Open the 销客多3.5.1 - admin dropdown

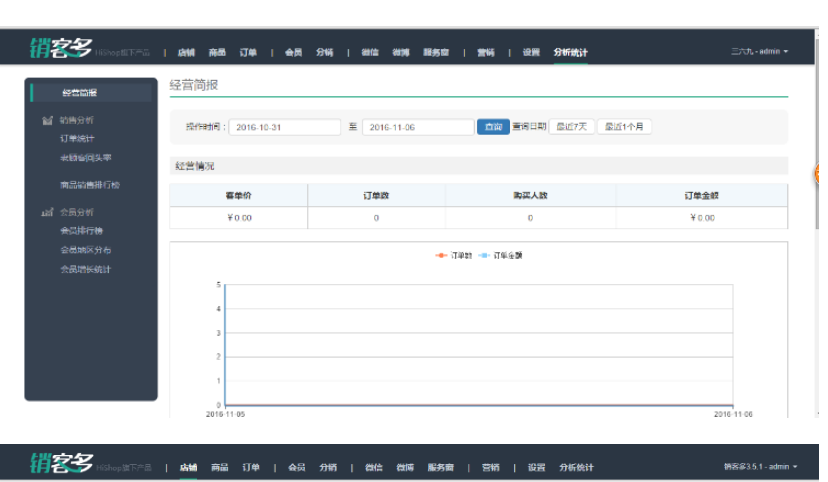pos(757,466)
